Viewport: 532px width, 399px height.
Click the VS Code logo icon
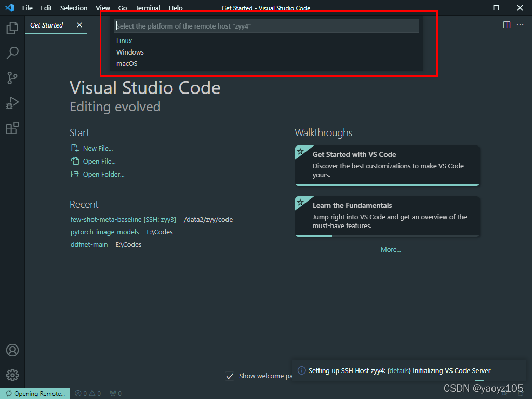[x=9, y=7]
